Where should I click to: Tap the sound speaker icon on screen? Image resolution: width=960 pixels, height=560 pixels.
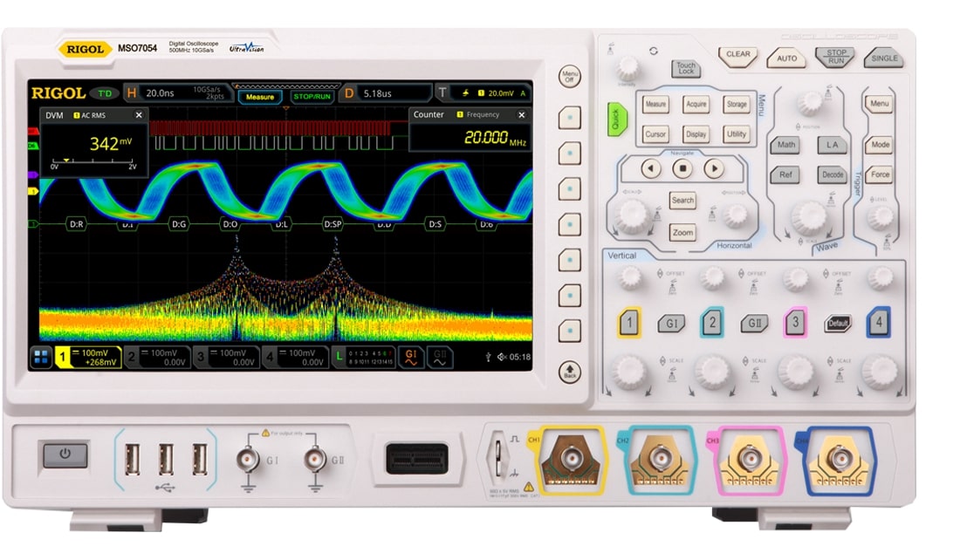click(501, 357)
